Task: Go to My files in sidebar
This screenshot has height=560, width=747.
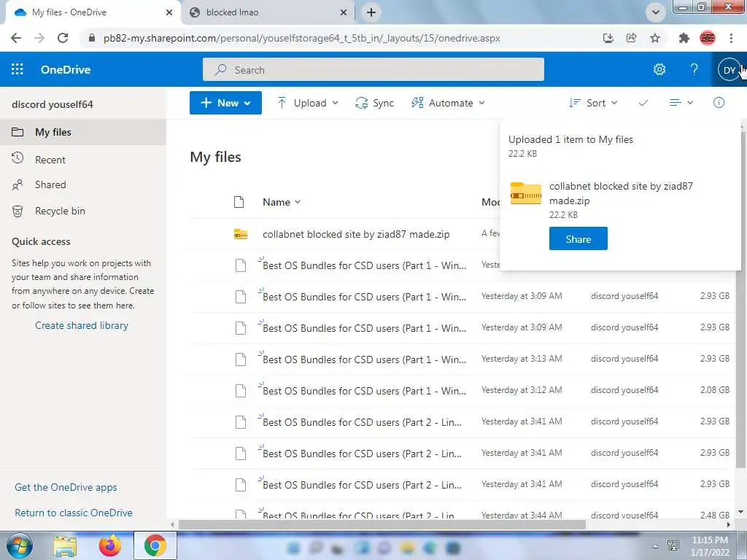Action: pyautogui.click(x=83, y=132)
